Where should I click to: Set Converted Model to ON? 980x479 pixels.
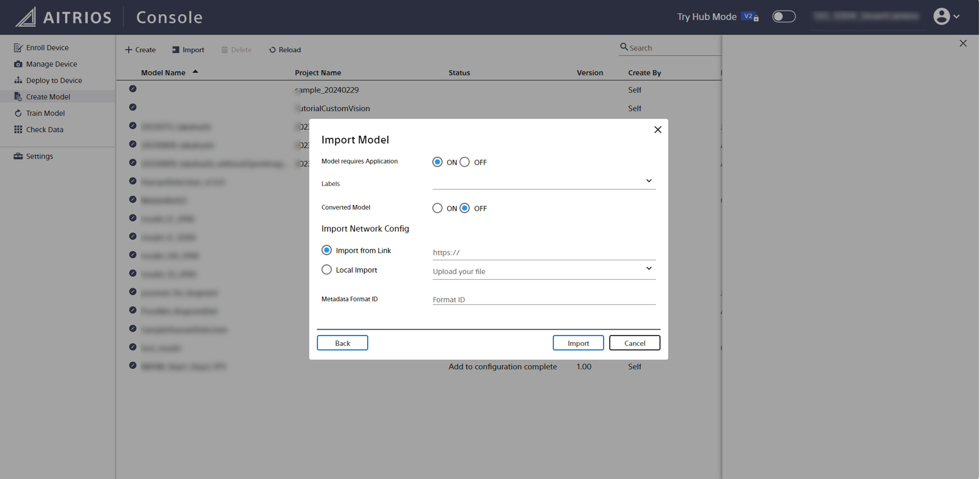coord(437,208)
